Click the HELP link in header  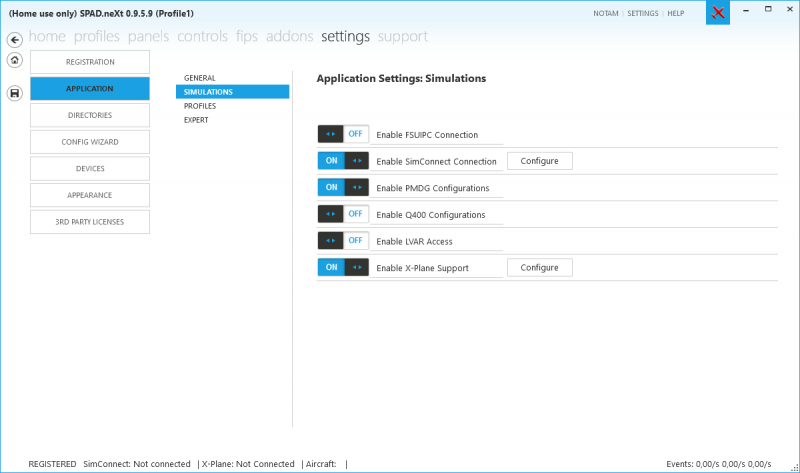click(676, 13)
